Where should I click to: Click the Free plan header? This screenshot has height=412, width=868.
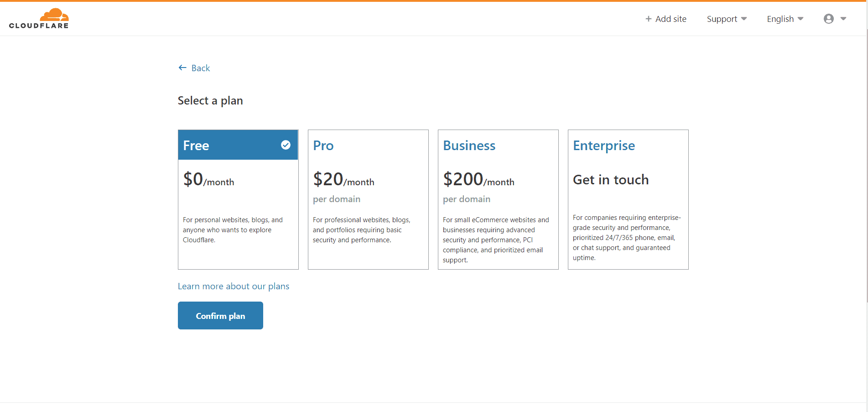pyautogui.click(x=238, y=145)
